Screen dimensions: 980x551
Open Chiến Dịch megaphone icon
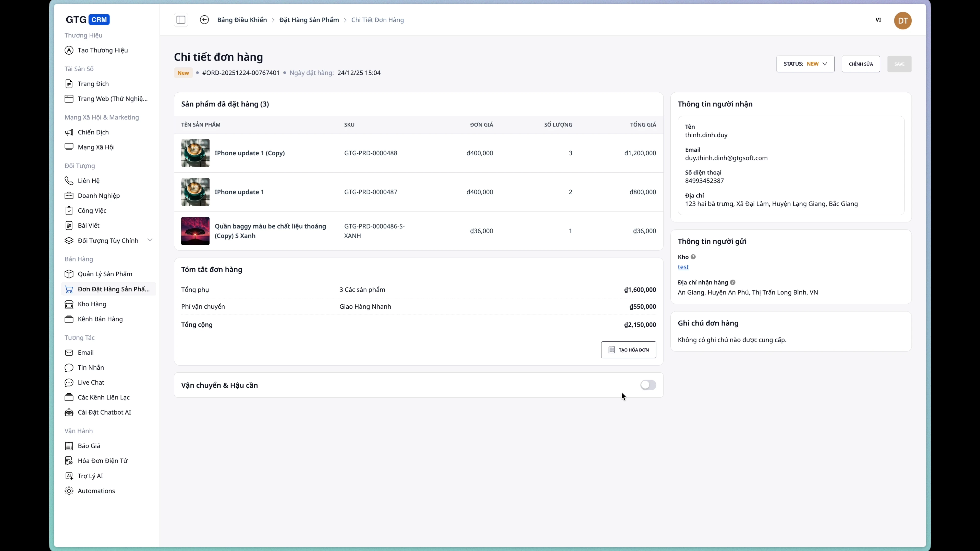tap(69, 132)
